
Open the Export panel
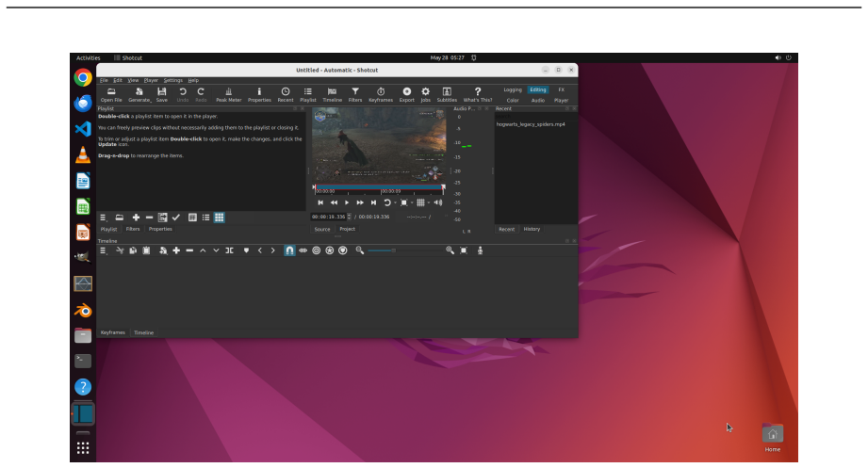[407, 94]
